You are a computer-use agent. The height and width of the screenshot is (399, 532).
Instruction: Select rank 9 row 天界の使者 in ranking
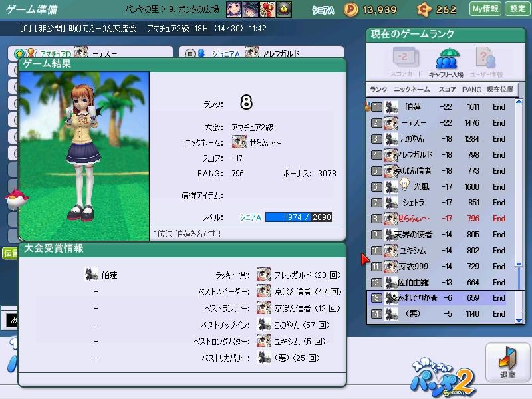[441, 235]
